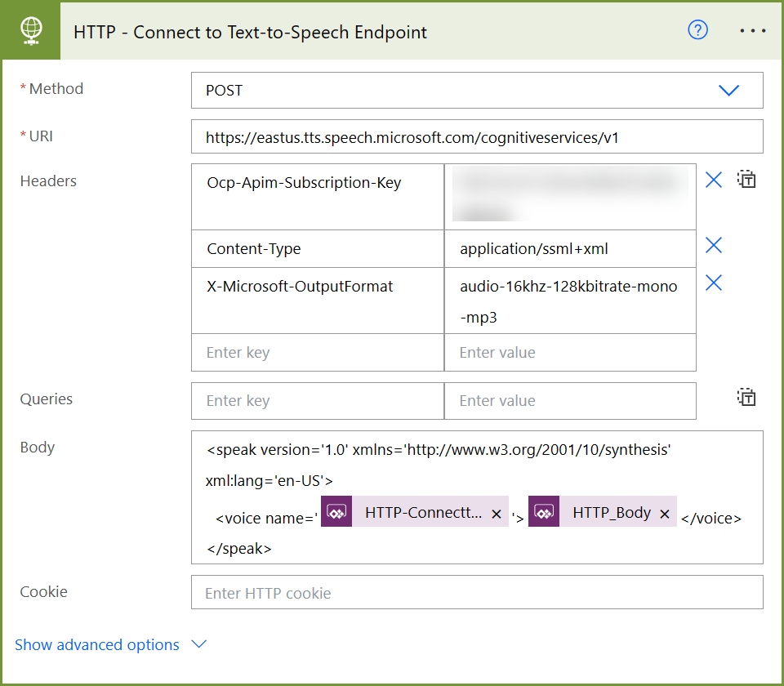Delete the Content-Type header

point(713,245)
